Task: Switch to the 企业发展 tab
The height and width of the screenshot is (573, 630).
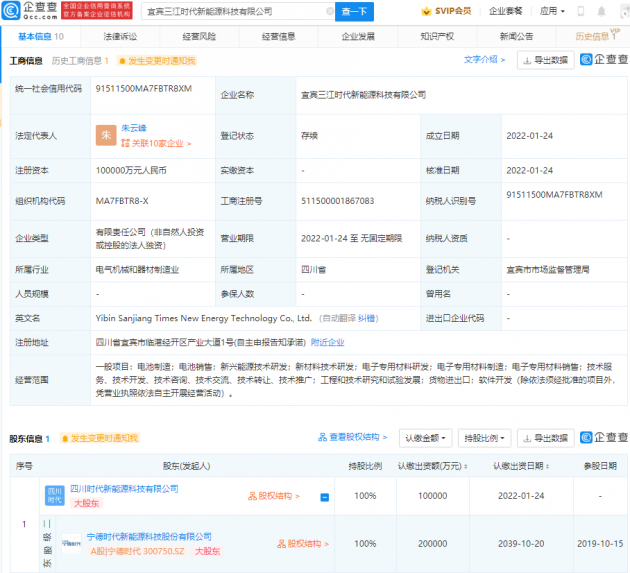Action: tap(358, 37)
